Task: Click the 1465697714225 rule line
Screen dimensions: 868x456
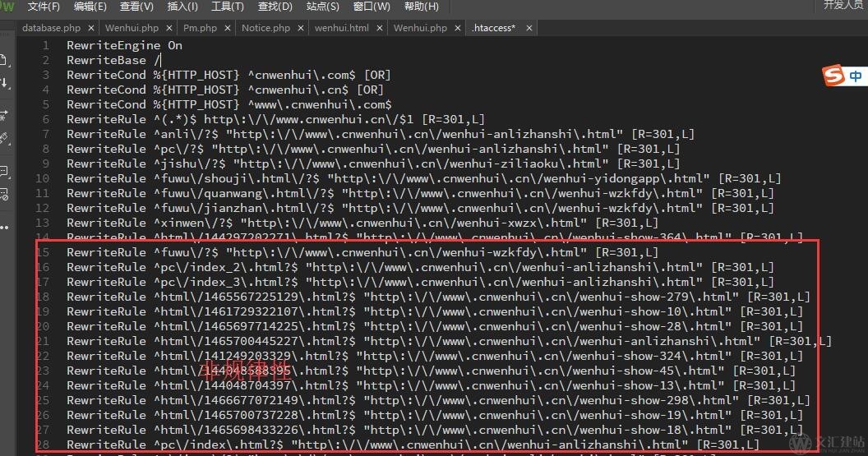Action: coord(435,326)
